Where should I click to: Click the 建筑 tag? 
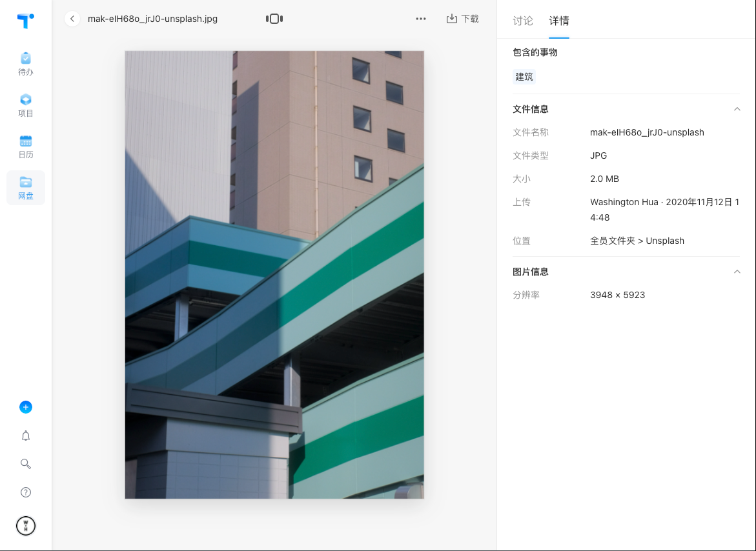coord(524,77)
